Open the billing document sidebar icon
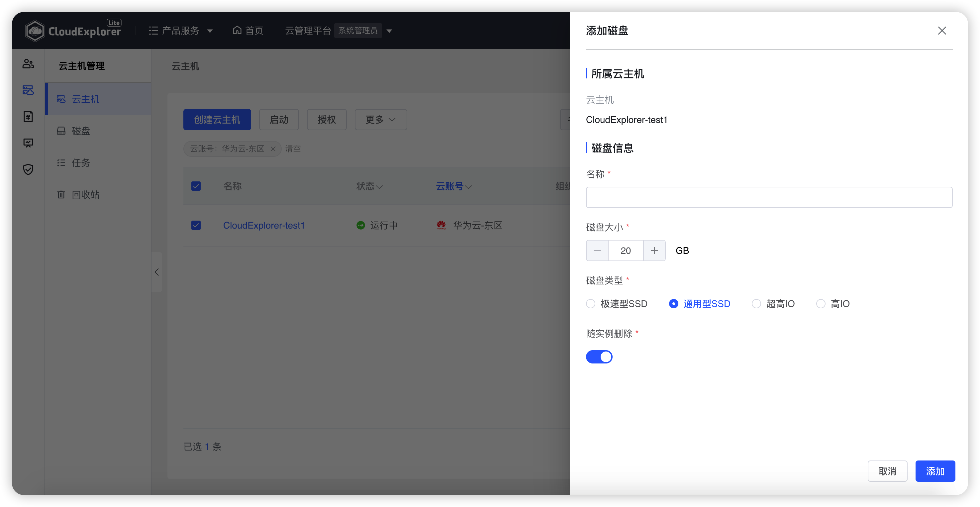The image size is (980, 507). (28, 116)
